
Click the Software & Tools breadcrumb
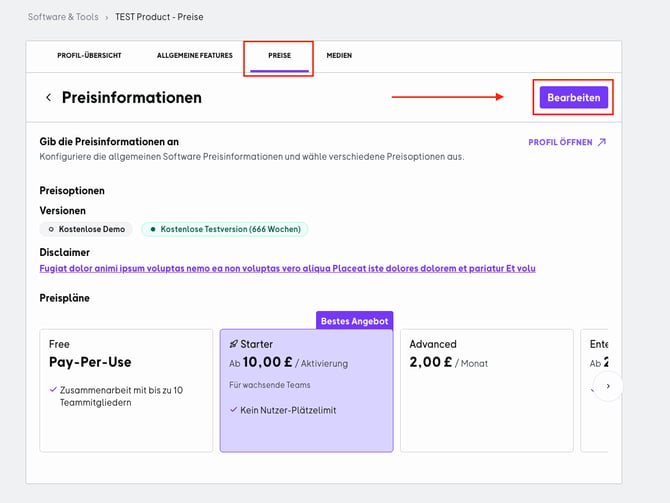tap(63, 17)
